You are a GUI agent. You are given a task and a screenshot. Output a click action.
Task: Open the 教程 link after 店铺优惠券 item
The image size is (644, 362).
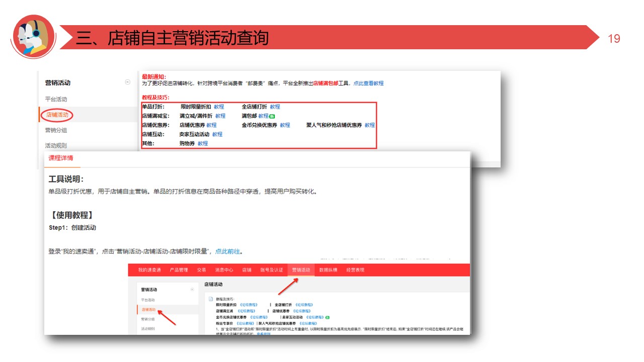[x=211, y=125]
